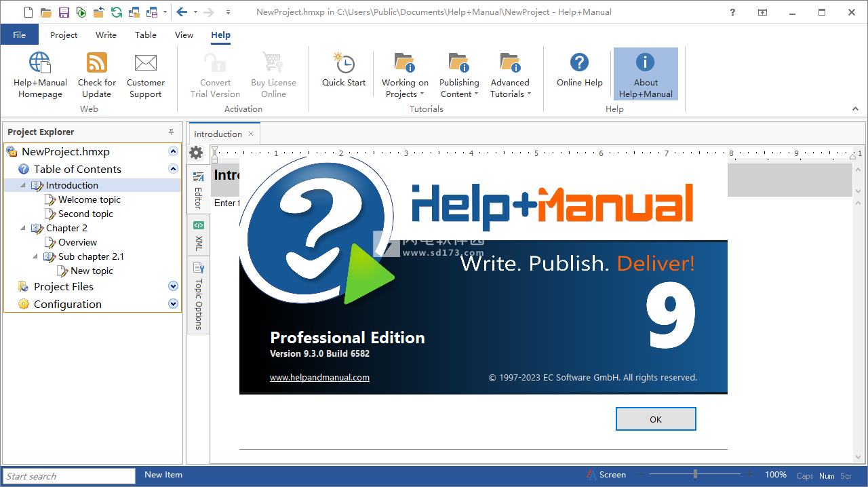868x487 pixels.
Task: Select the Editor side tab
Action: click(x=199, y=189)
